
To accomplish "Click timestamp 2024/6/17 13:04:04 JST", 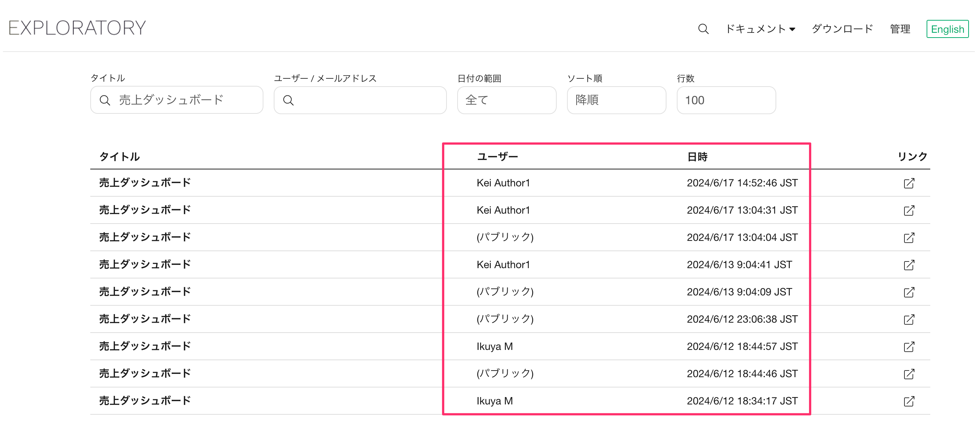I will (742, 238).
